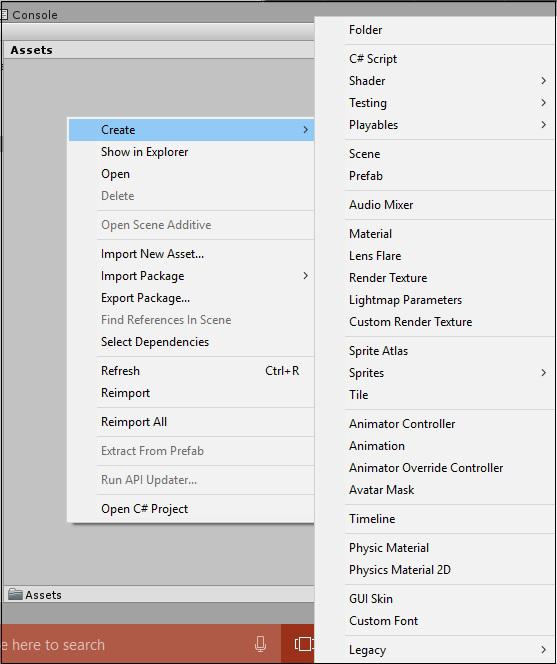The image size is (557, 664).
Task: Click the taskbar microphone icon
Action: click(260, 644)
